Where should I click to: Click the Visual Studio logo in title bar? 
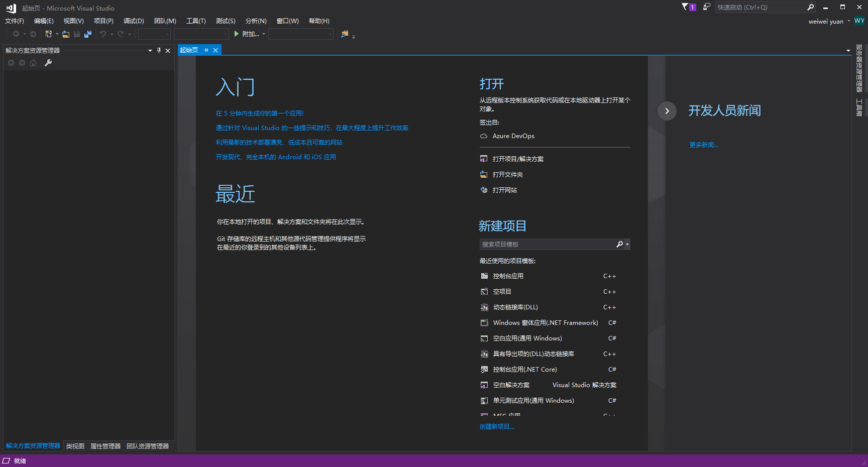coord(11,8)
